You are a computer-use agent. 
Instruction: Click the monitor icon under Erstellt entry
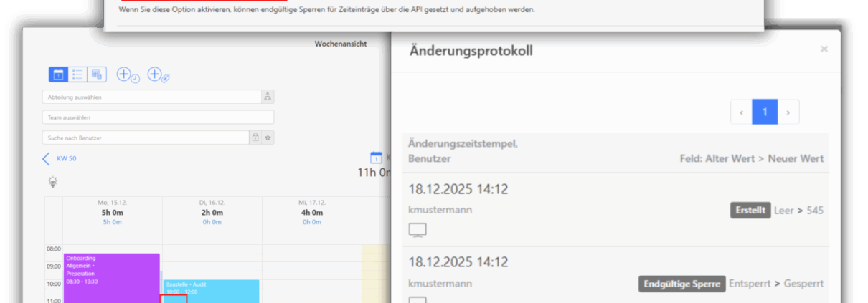418,230
